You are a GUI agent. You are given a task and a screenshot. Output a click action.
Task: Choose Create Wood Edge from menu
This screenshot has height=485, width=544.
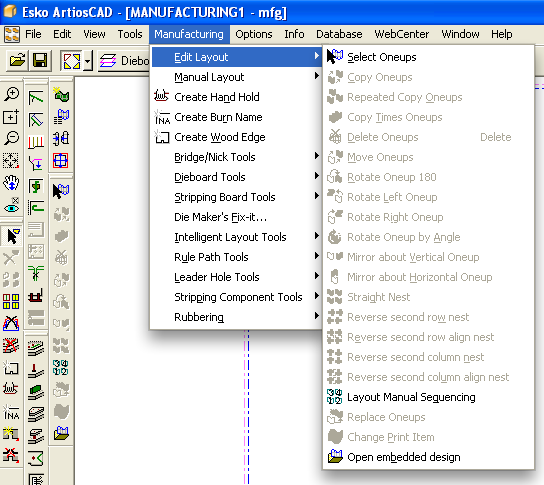[x=237, y=137]
